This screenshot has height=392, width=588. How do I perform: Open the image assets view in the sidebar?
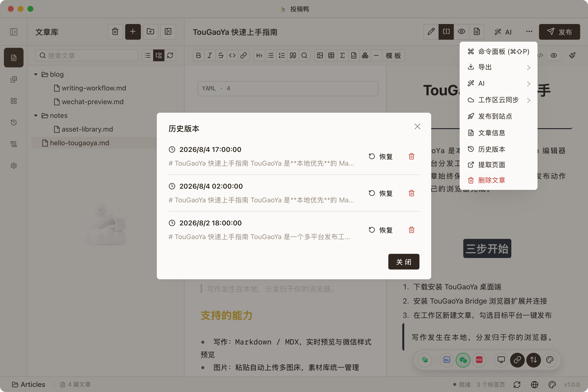tap(13, 79)
